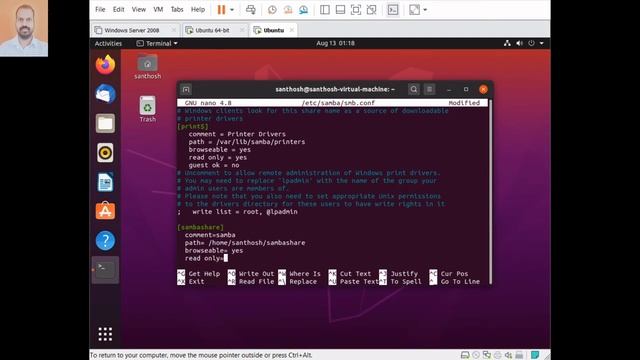Send Ctrl+Alt+Del to the virtual machine
This screenshot has height=360, width=640.
251,10
